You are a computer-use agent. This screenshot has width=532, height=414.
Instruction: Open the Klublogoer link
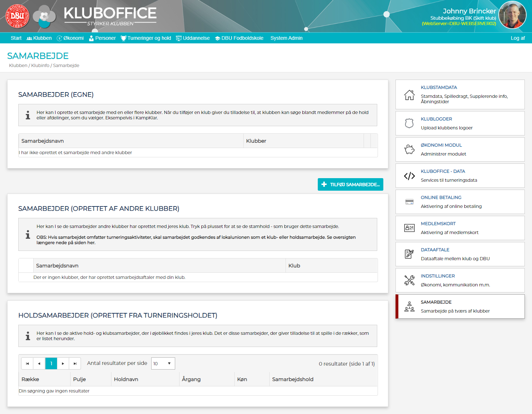[x=436, y=119]
